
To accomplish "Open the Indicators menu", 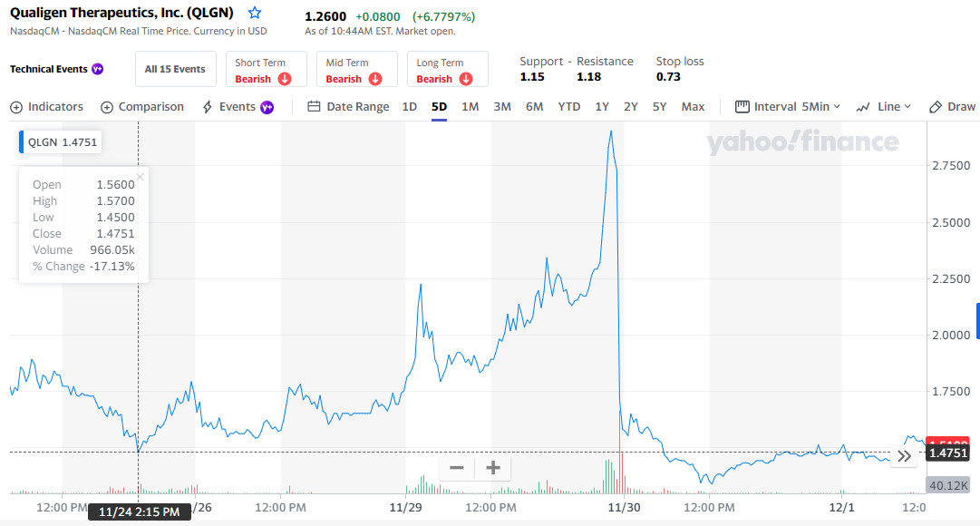I will coord(47,107).
